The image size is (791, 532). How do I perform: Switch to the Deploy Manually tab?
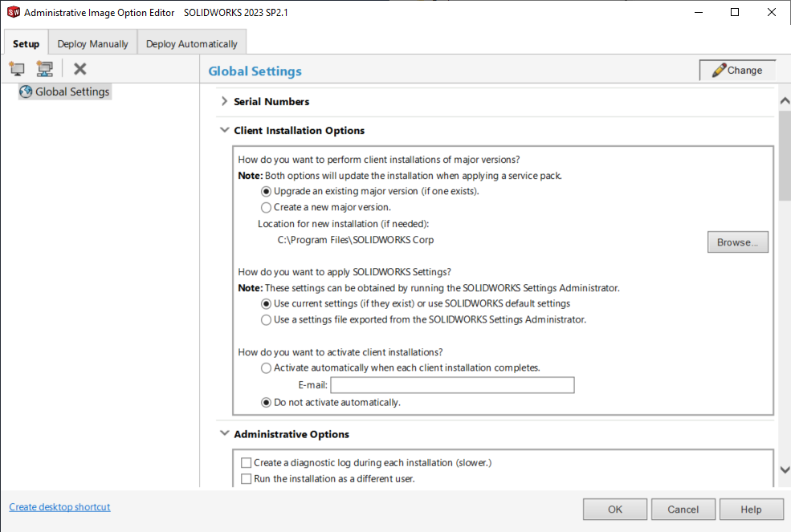click(92, 43)
